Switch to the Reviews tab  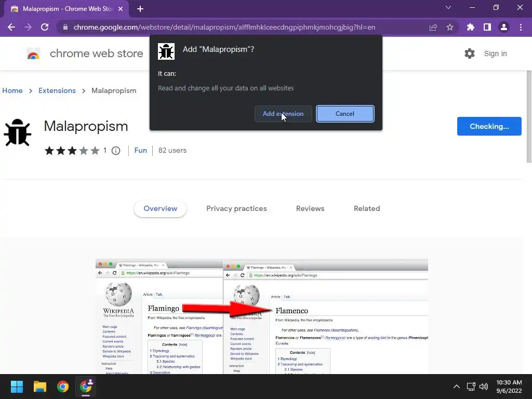click(310, 209)
